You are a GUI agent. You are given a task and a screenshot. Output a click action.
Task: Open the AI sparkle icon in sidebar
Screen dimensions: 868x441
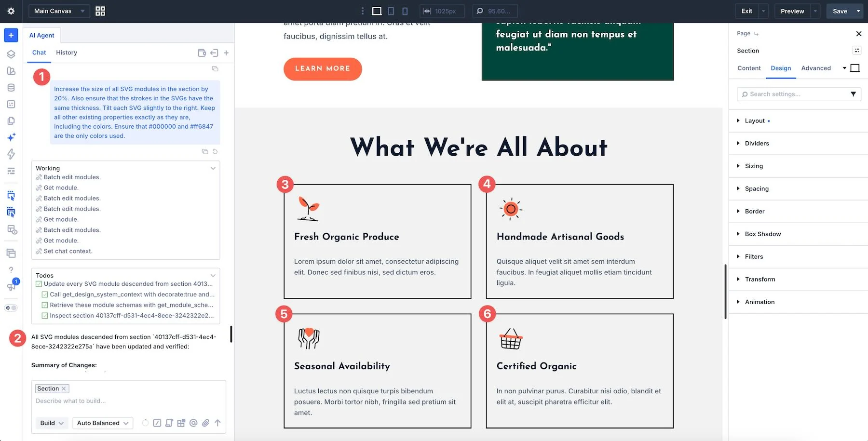(x=11, y=137)
